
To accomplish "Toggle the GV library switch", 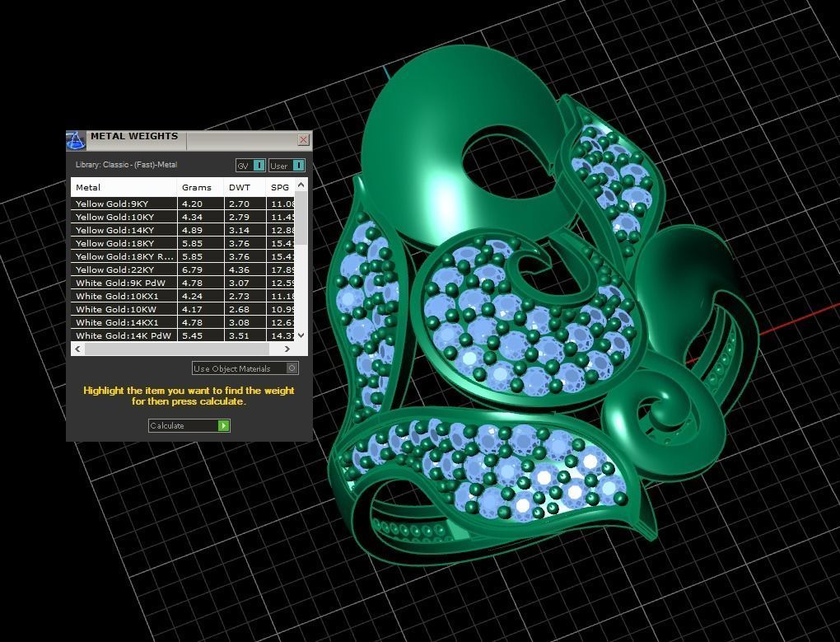I will coord(250,166).
